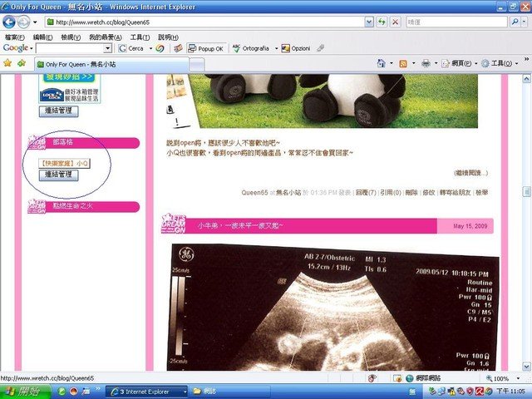Click the browser Back arrow button

(x=9, y=22)
